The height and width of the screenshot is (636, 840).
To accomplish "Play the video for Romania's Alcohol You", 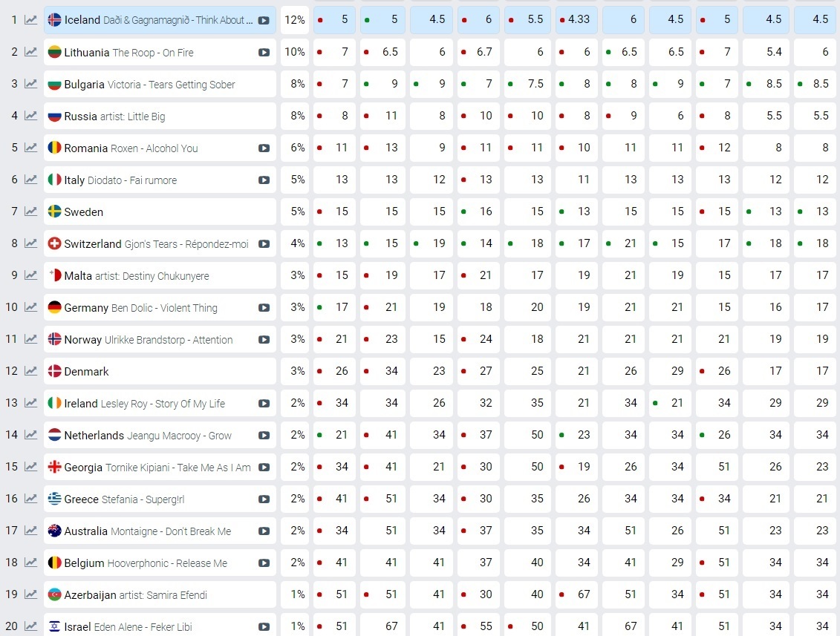I will (264, 148).
